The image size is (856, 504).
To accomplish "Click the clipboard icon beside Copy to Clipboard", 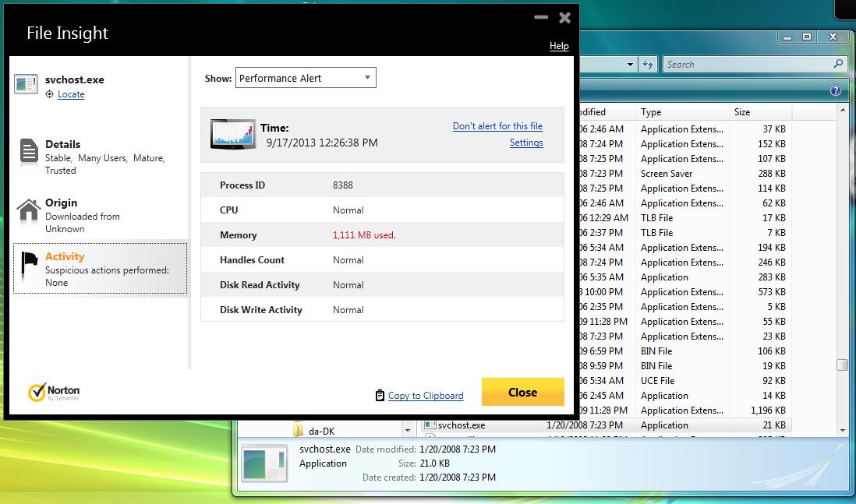I will pyautogui.click(x=380, y=396).
